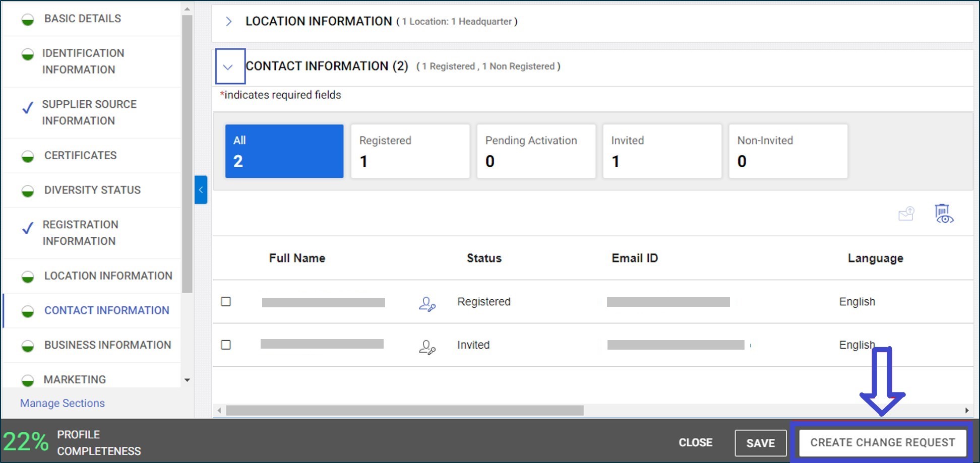
Task: Filter contacts by Pending Activation tab
Action: tap(536, 151)
